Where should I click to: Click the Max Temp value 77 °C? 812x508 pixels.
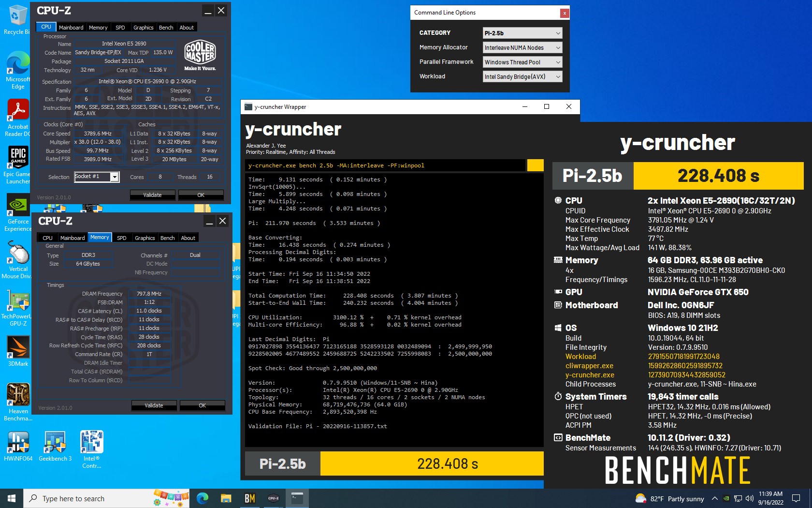[656, 239]
